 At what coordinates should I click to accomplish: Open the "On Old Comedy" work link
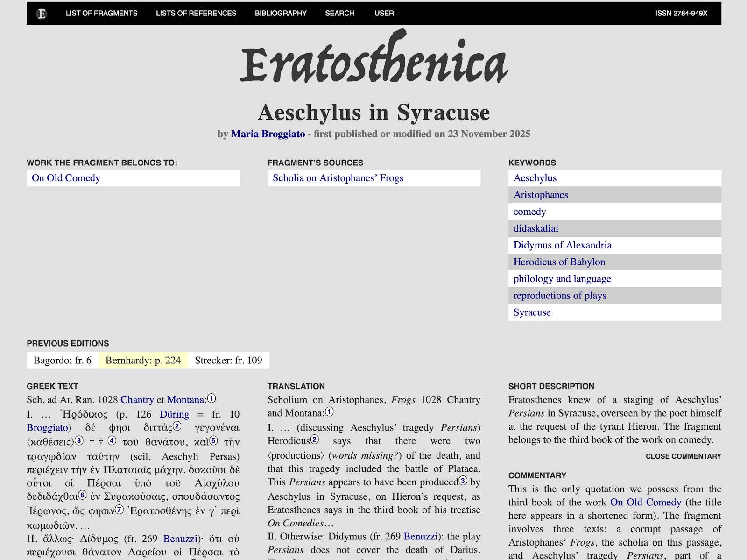pyautogui.click(x=66, y=178)
